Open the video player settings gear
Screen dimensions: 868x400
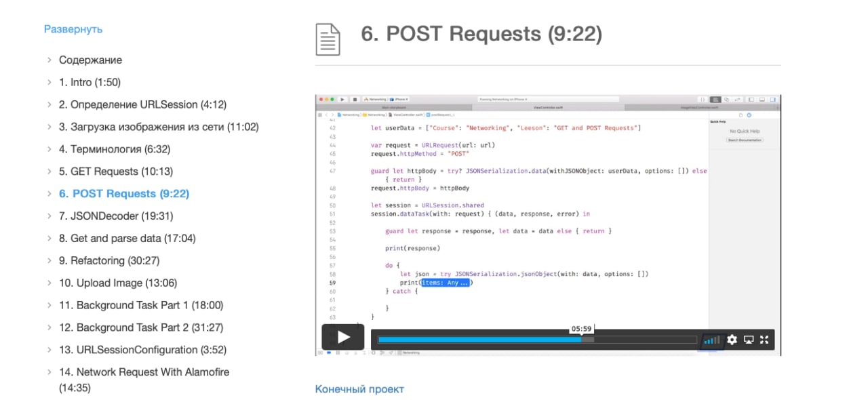(x=732, y=340)
